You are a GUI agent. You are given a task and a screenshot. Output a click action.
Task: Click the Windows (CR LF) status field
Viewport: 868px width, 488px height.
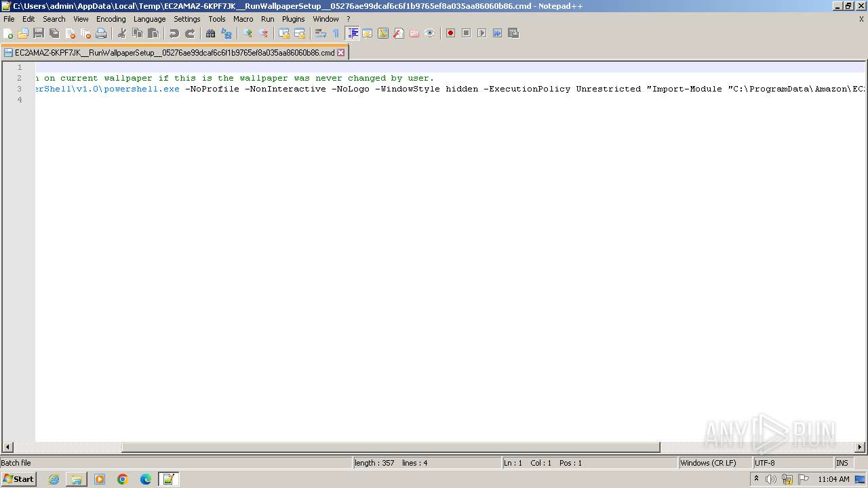coord(715,463)
